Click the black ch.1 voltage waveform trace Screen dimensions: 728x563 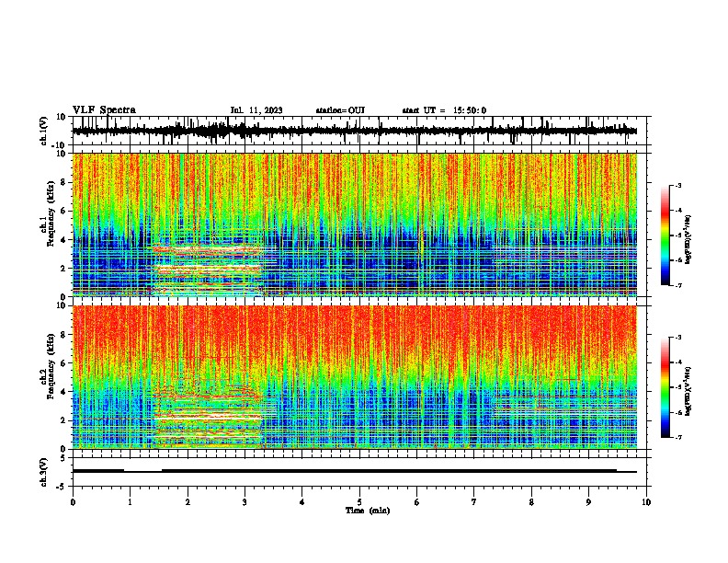(x=354, y=131)
